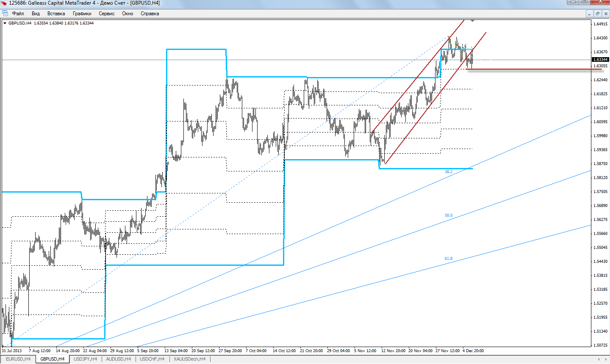
Task: Close the inner GBPUSD chart window
Action: 605,14
